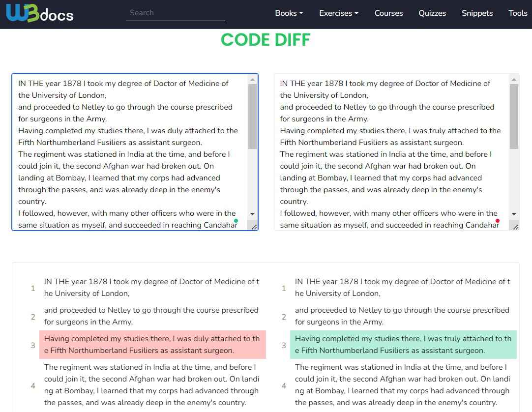This screenshot has height=412, width=532.
Task: Go to the Courses page
Action: (388, 13)
